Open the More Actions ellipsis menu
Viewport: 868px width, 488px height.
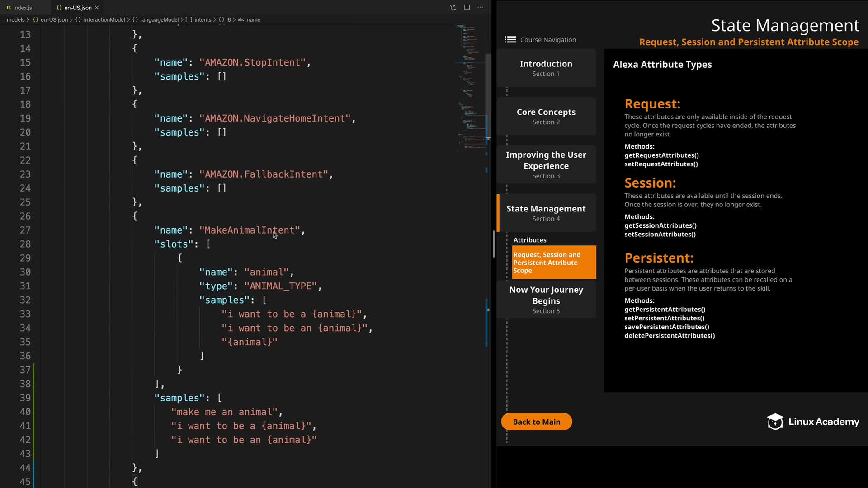480,8
